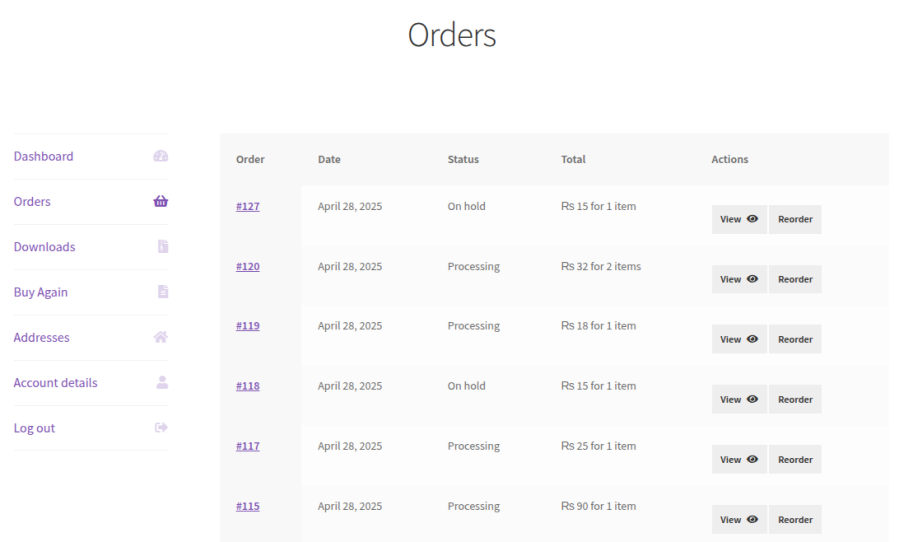Viewport: 899px width, 542px height.
Task: Click the Log out arrow icon
Action: pos(161,428)
